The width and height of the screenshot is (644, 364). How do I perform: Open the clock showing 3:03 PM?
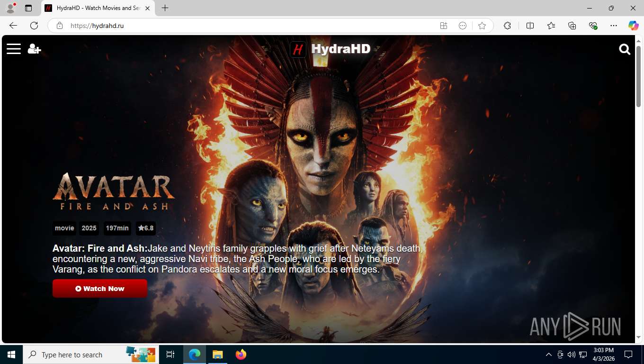(603, 355)
